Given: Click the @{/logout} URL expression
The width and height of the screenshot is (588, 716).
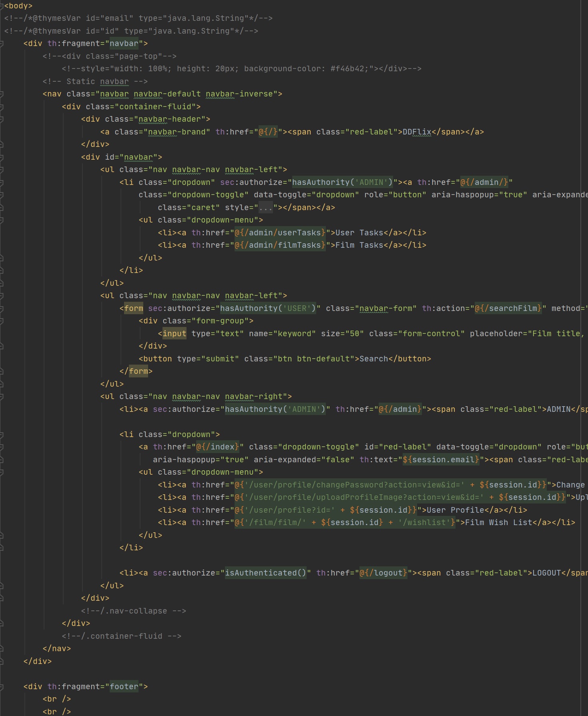Looking at the screenshot, I should [x=383, y=573].
